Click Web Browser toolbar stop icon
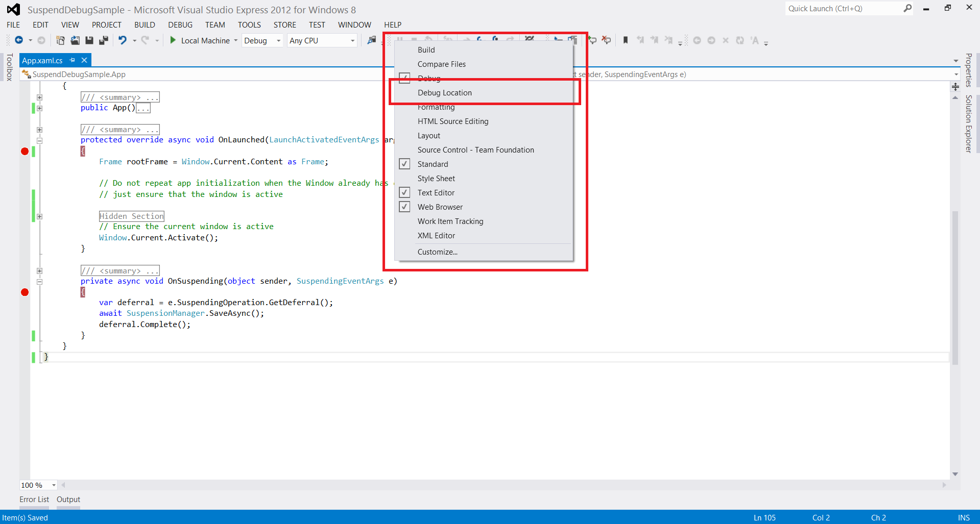This screenshot has width=980, height=524. click(726, 40)
